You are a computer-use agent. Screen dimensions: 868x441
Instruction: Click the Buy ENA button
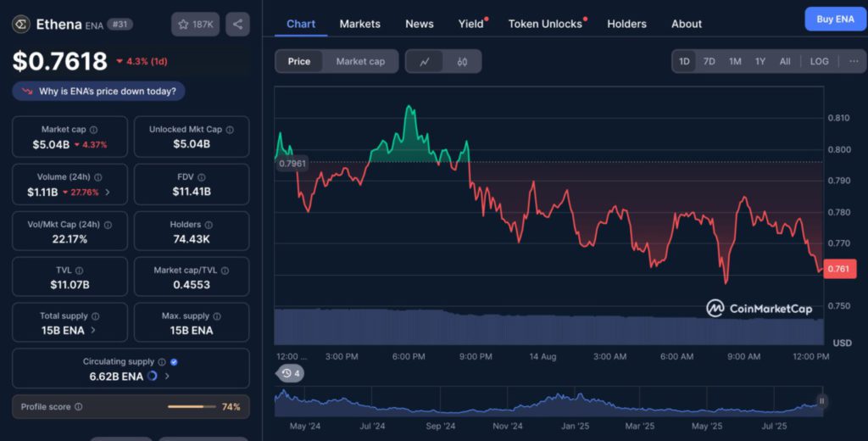click(x=834, y=19)
